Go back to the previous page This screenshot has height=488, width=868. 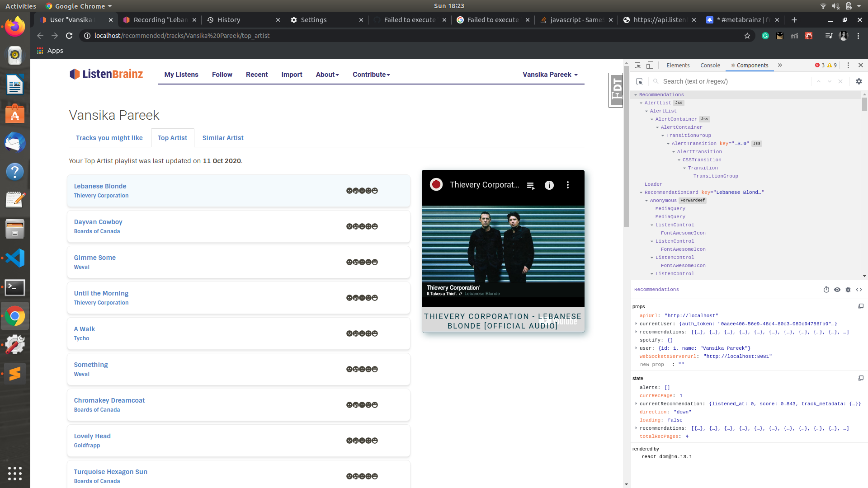coord(40,36)
